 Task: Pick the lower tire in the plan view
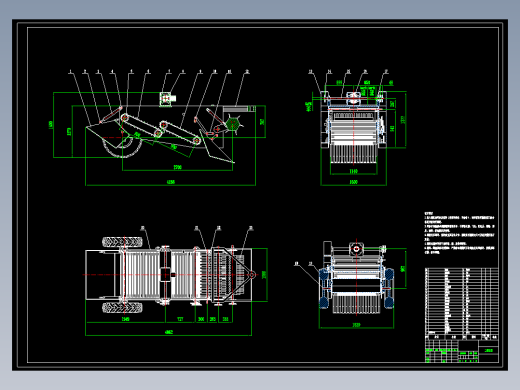click(122, 307)
